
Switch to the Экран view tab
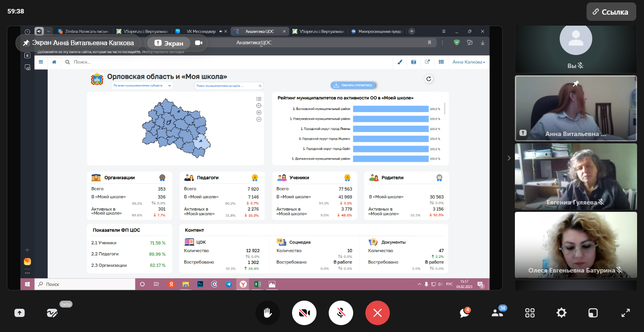(169, 43)
